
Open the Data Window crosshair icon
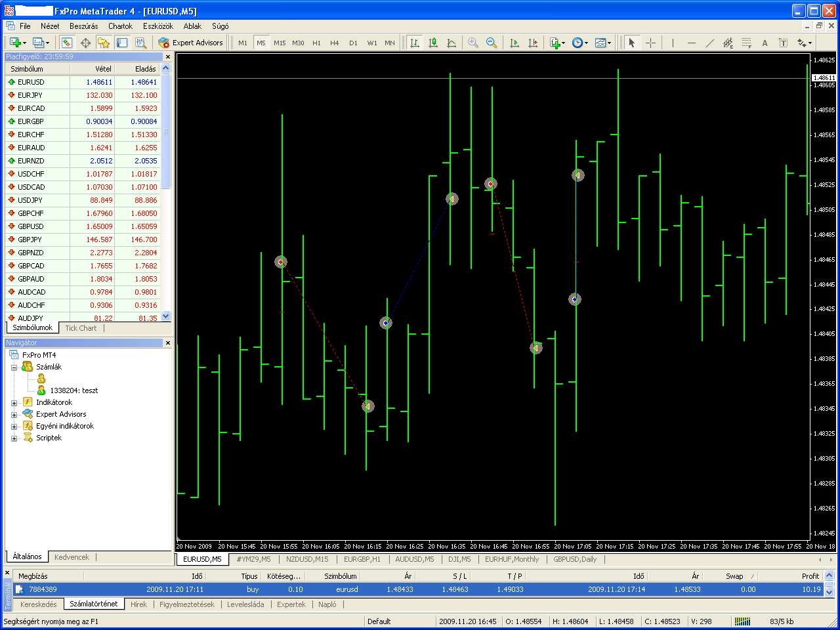tap(85, 43)
